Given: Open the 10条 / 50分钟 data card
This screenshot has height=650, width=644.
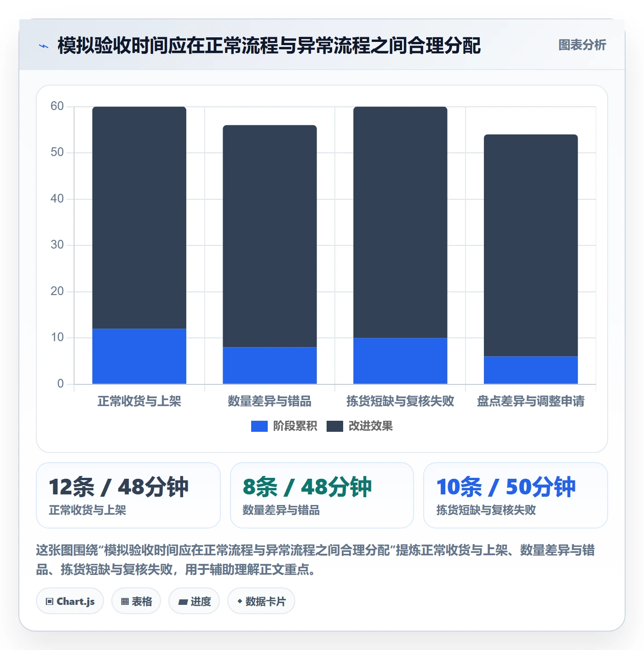Looking at the screenshot, I should (516, 495).
